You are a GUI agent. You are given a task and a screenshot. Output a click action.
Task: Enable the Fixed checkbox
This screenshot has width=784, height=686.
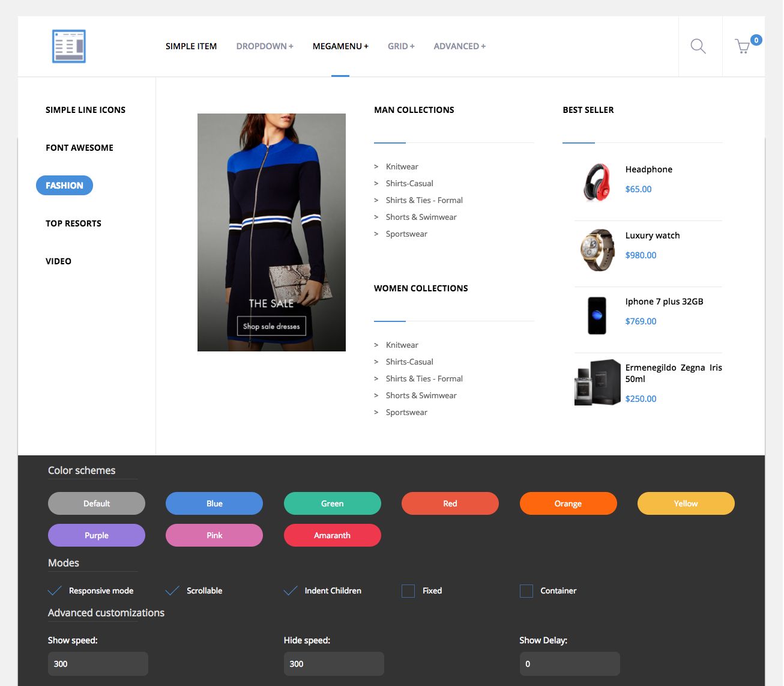408,591
